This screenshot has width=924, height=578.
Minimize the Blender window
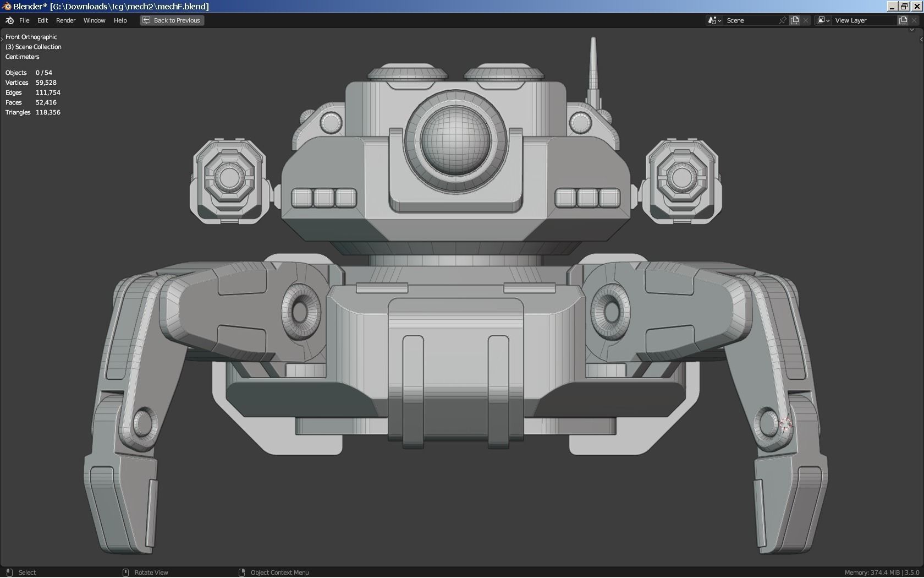pyautogui.click(x=892, y=6)
